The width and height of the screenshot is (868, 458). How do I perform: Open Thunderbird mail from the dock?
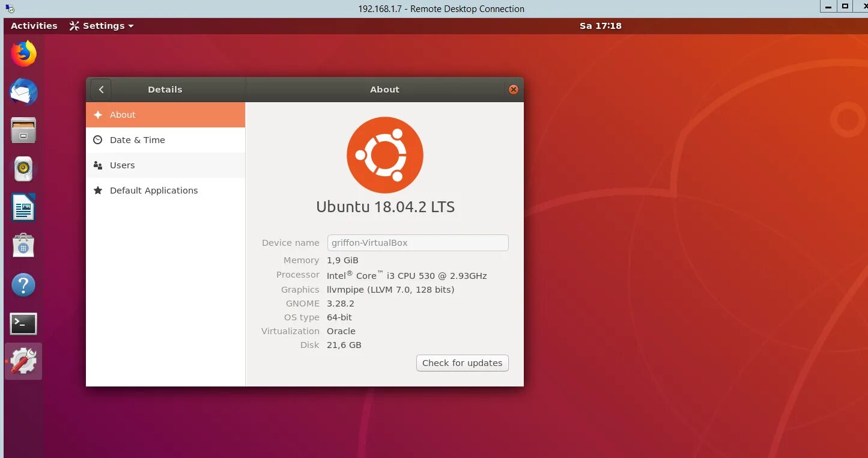(23, 92)
